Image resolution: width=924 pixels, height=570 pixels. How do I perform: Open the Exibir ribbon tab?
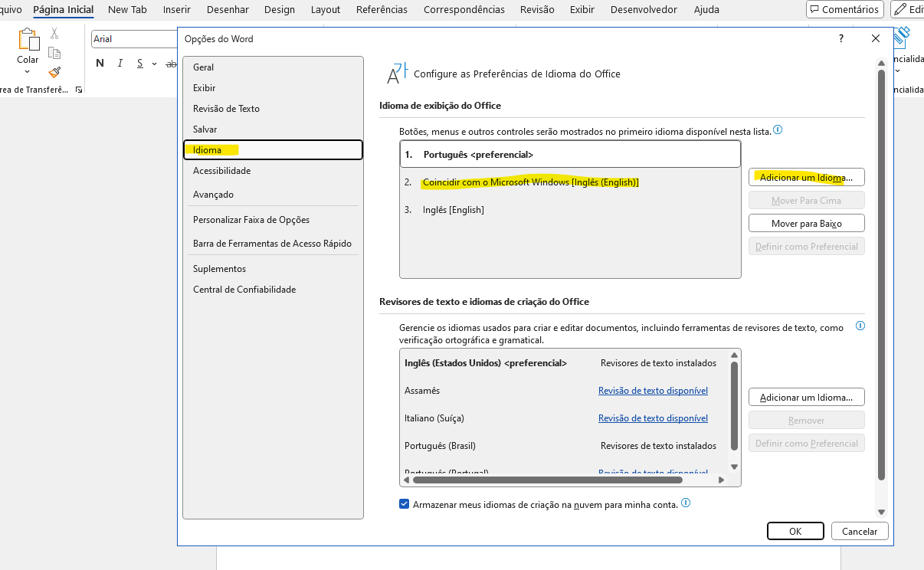pyautogui.click(x=582, y=10)
